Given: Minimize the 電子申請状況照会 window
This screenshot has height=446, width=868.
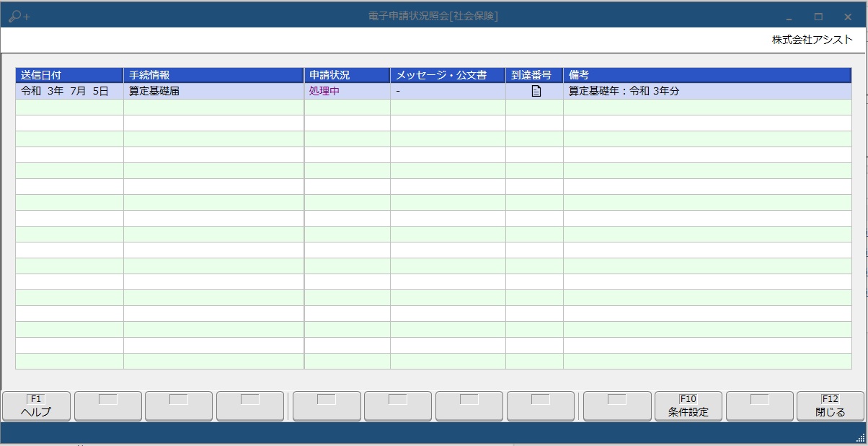Looking at the screenshot, I should point(789,17).
